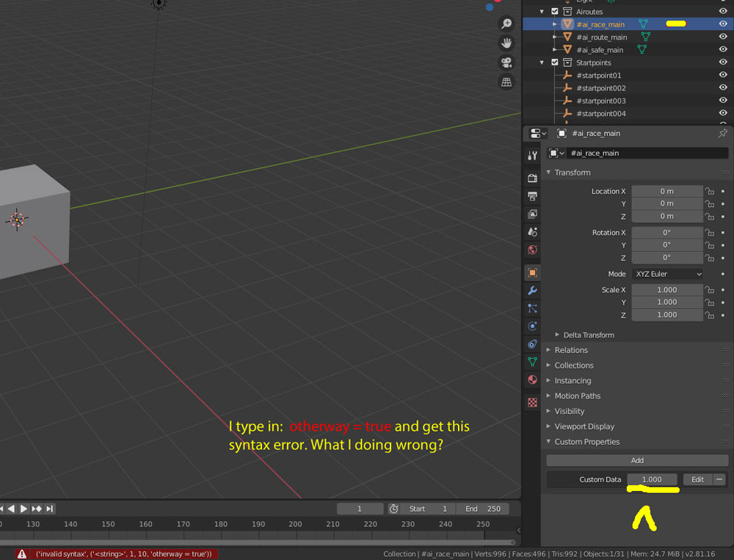Toggle the camera view icon in viewport
The width and height of the screenshot is (734, 560).
pyautogui.click(x=506, y=62)
